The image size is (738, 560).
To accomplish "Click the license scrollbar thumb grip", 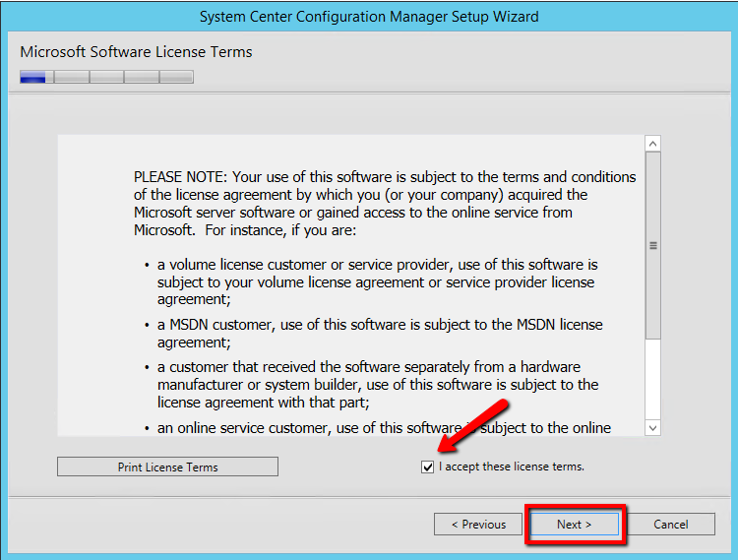I will pos(652,245).
